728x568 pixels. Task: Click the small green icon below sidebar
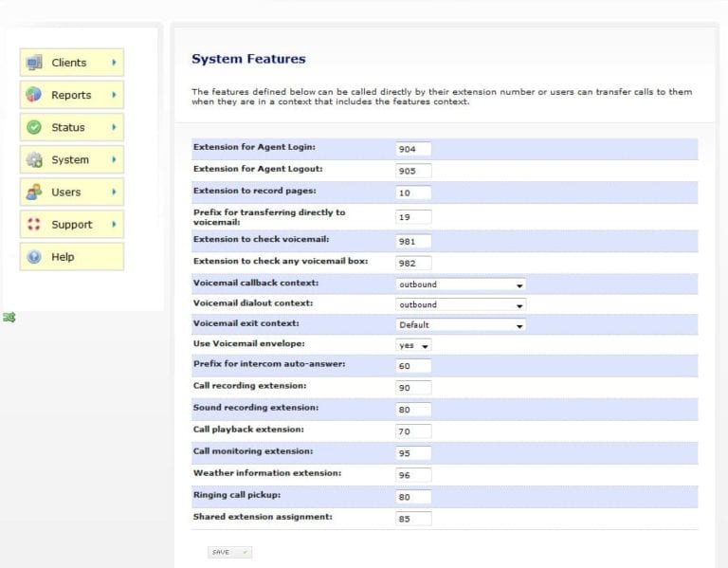(9, 318)
